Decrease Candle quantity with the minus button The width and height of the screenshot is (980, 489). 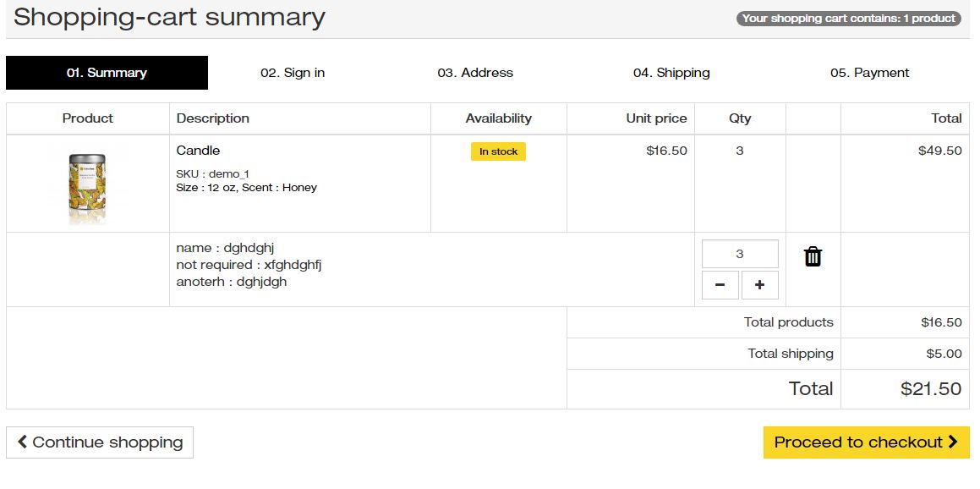[720, 285]
